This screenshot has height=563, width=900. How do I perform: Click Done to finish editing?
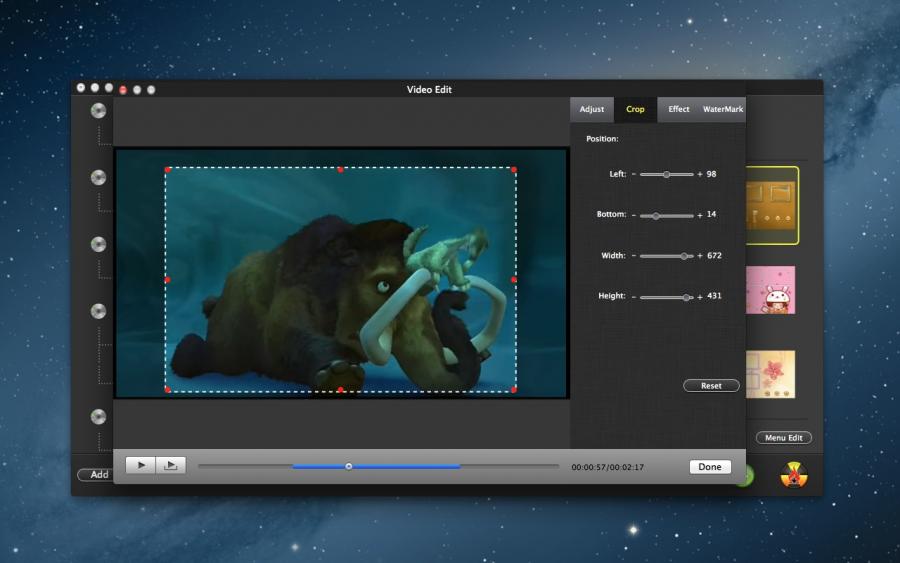[710, 467]
